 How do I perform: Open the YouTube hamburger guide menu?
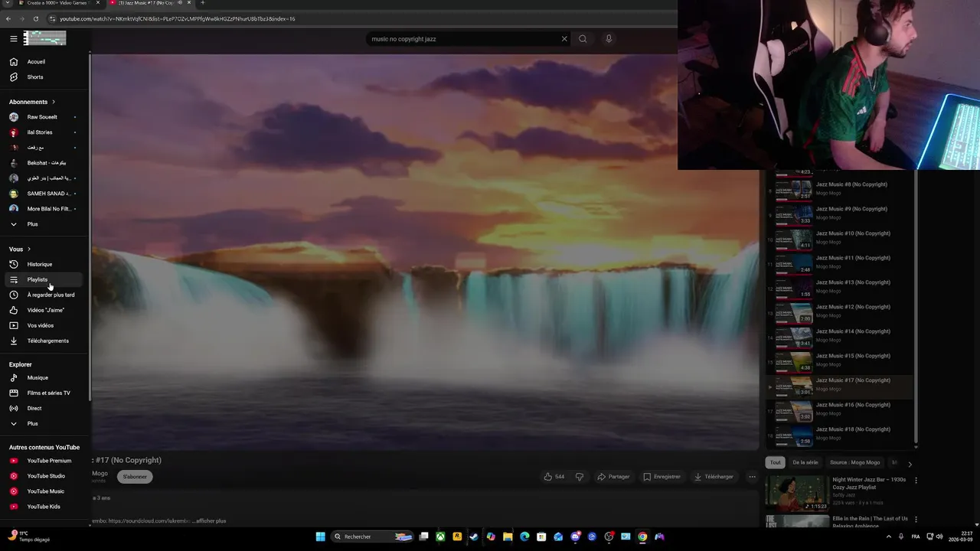pyautogui.click(x=13, y=38)
